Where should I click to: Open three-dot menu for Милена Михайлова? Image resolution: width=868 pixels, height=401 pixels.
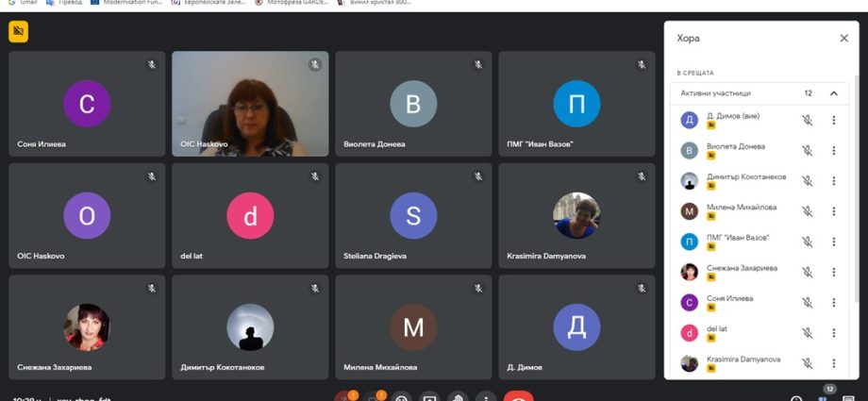834,211
